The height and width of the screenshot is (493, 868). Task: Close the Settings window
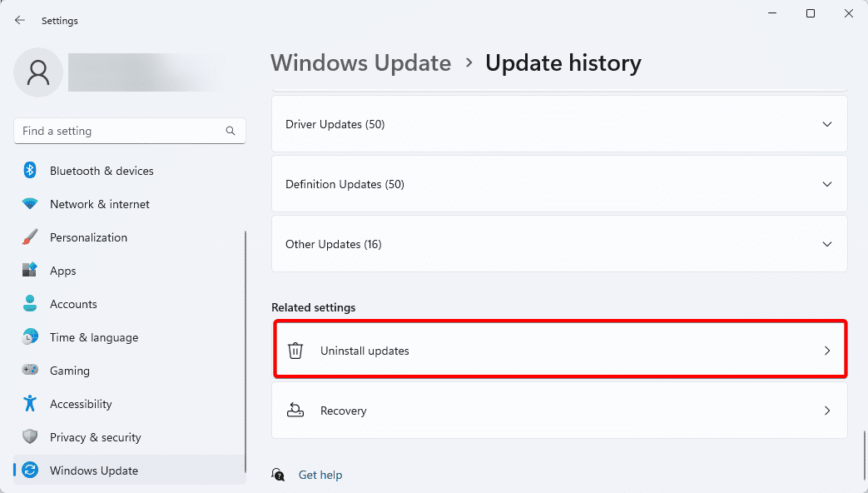(x=848, y=13)
